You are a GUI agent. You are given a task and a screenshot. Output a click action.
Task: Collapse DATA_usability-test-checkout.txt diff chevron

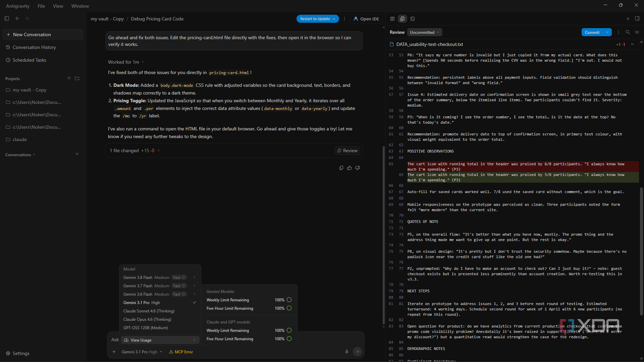coord(632,44)
